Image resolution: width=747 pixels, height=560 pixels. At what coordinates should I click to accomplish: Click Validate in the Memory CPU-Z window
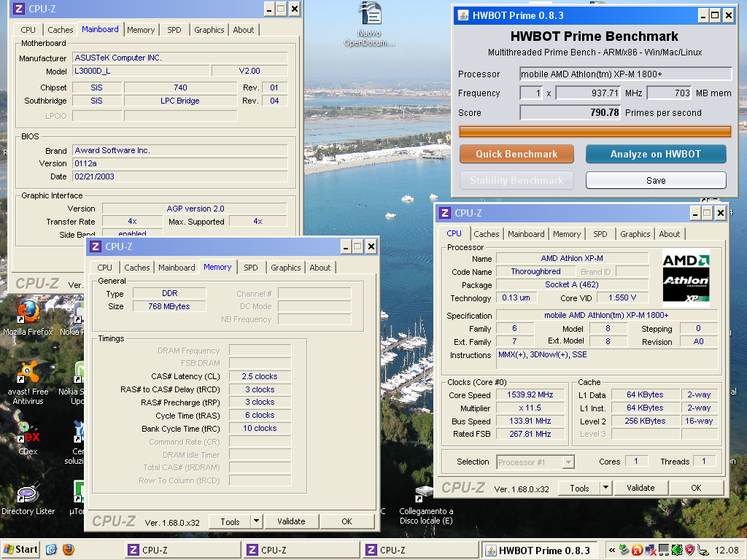(x=291, y=521)
